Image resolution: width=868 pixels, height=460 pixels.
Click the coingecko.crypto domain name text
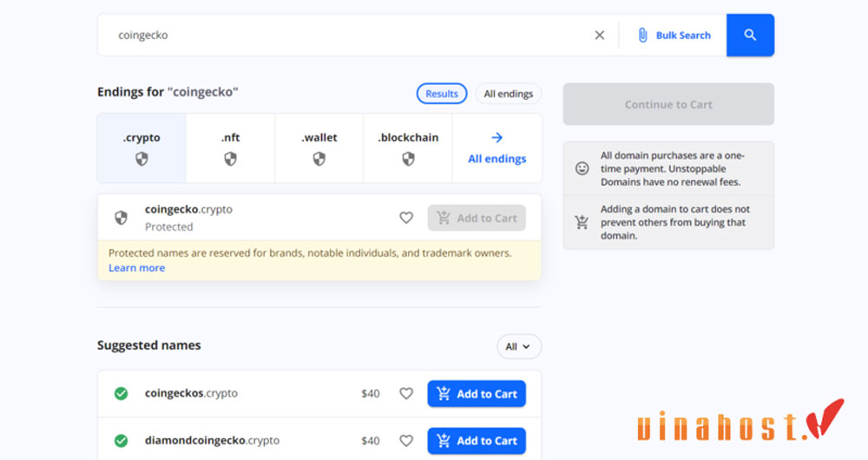click(188, 209)
